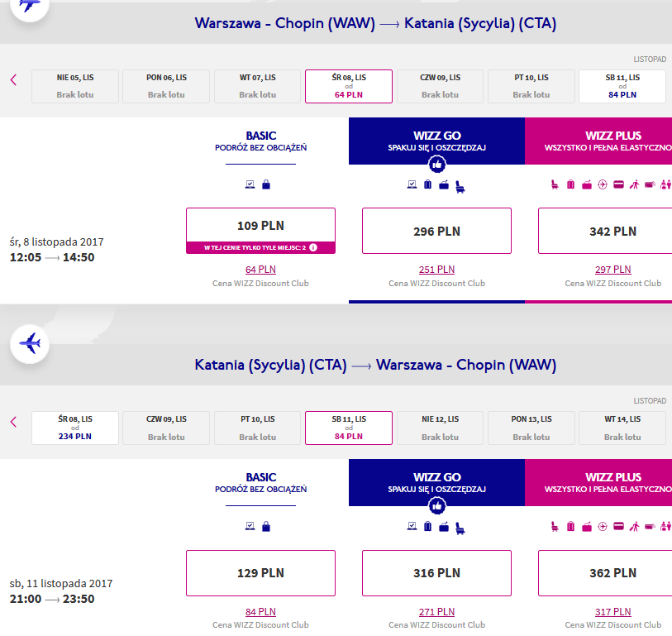This screenshot has height=636, width=672.
Task: Click limited seats notice 'W TEJ CENIE TYLKO TYLE MIEJSC: 2'
Action: 260,248
